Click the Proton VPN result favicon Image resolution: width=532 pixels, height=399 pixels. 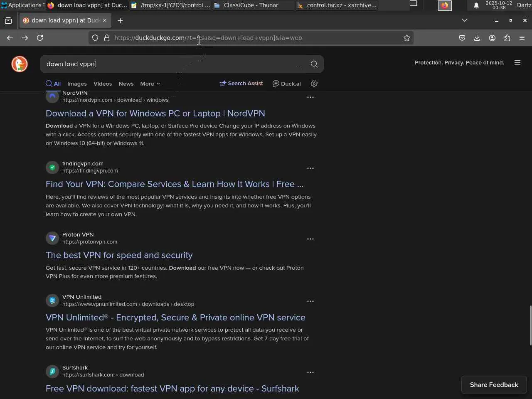[52, 238]
